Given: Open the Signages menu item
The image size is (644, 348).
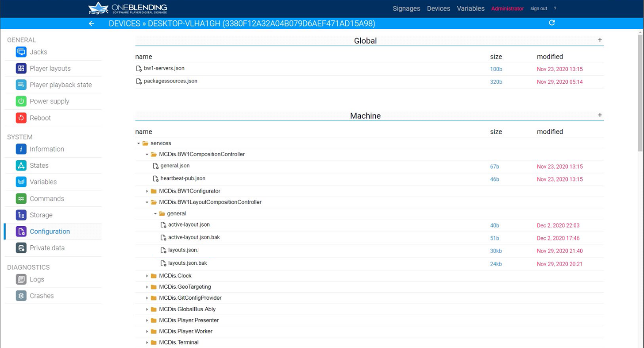Looking at the screenshot, I should 406,8.
